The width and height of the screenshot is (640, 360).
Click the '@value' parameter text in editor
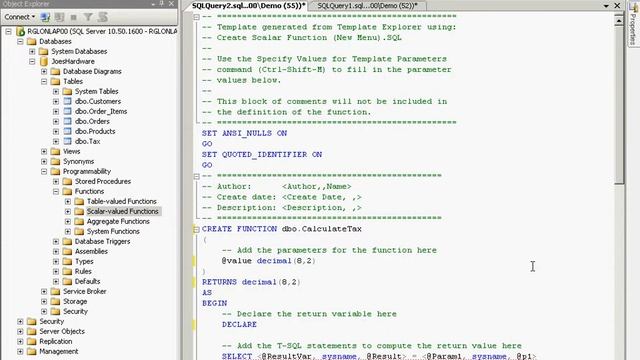point(237,261)
